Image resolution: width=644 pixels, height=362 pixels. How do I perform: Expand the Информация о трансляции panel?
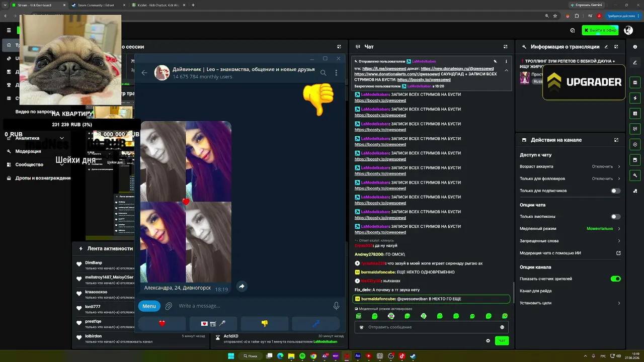616,47
